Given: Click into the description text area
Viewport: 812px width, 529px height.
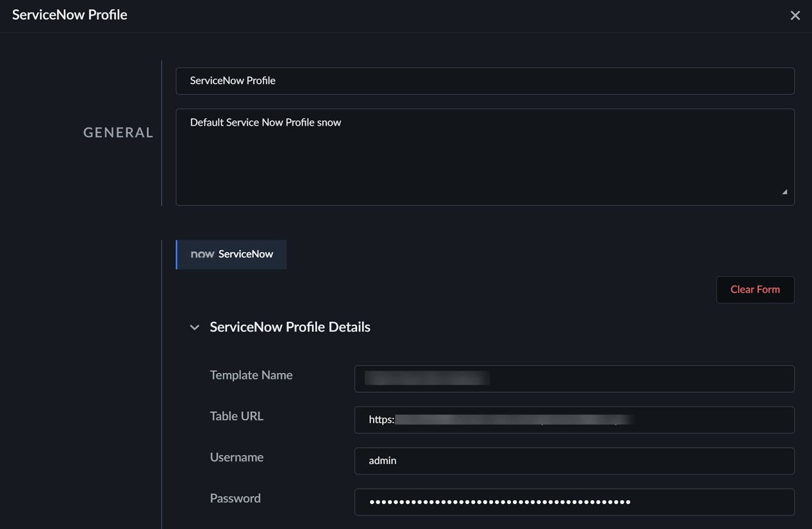Looking at the screenshot, I should pyautogui.click(x=485, y=157).
